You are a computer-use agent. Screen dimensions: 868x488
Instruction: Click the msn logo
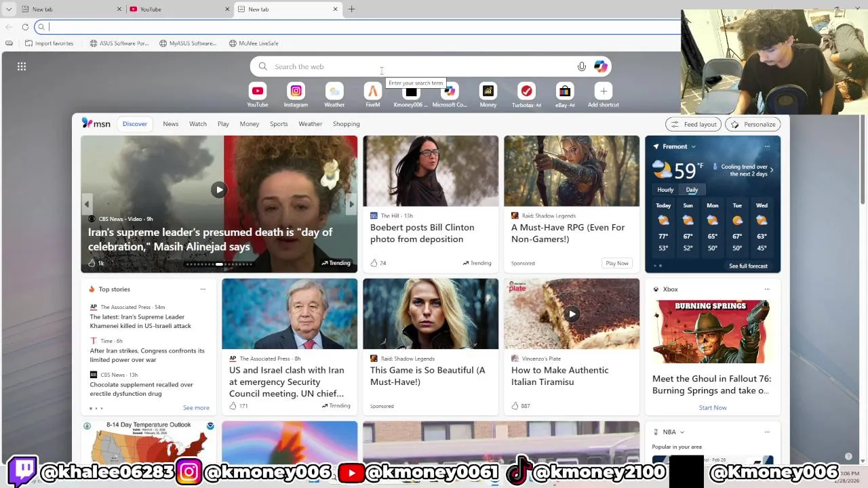click(x=96, y=123)
